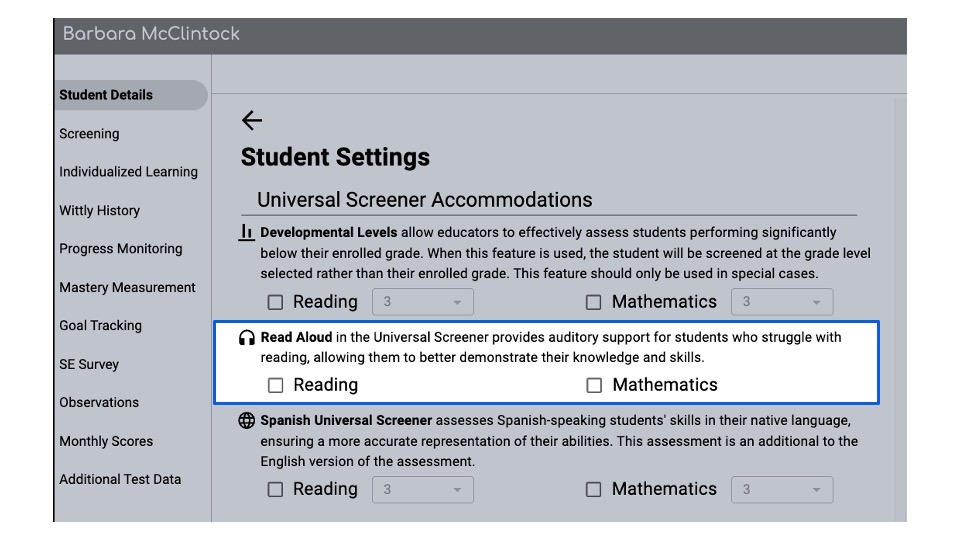Go to Individualized Learning section
Image resolution: width=960 pixels, height=540 pixels.
tap(128, 172)
